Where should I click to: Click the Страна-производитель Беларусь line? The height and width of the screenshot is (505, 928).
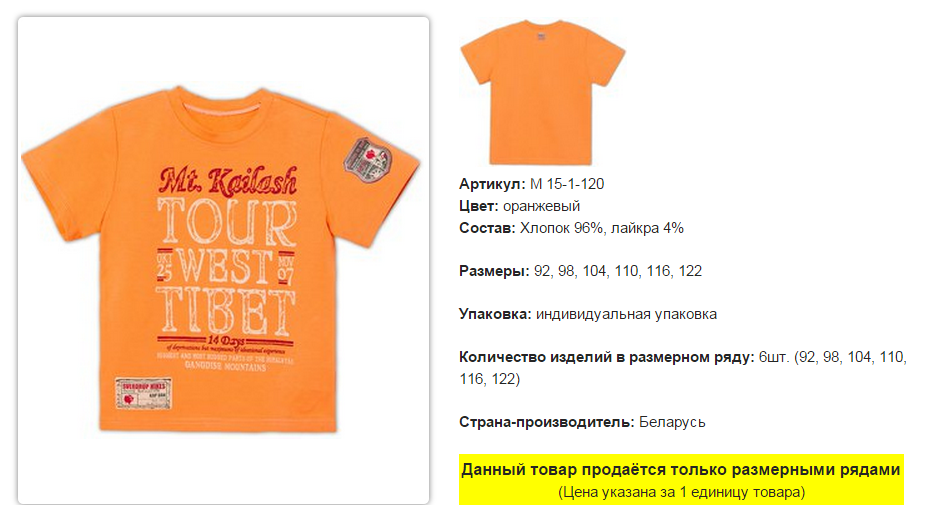click(582, 422)
